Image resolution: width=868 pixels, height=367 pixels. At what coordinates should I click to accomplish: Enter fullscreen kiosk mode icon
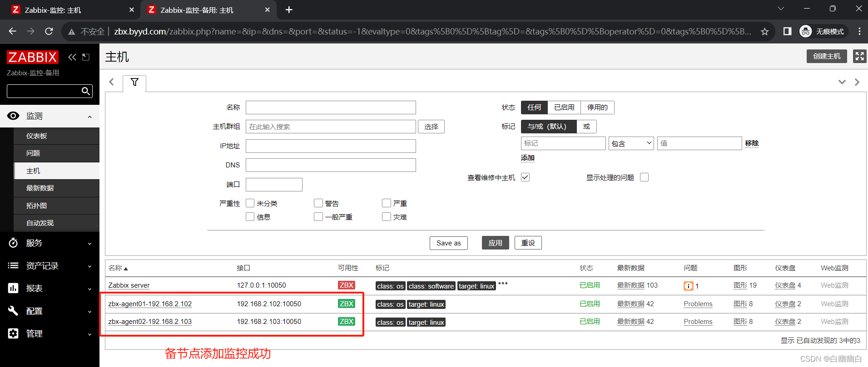[859, 56]
